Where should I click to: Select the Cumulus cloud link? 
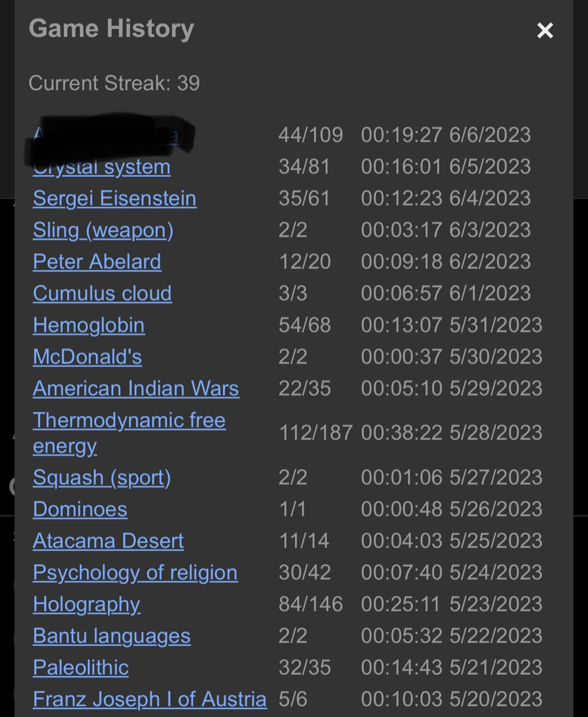[x=102, y=293]
